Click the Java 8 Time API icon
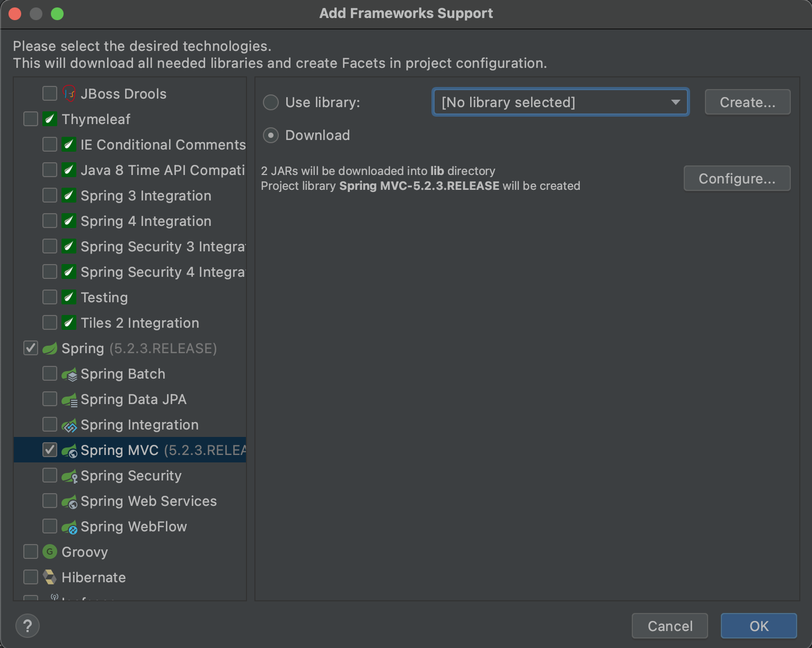The height and width of the screenshot is (648, 812). [x=69, y=170]
